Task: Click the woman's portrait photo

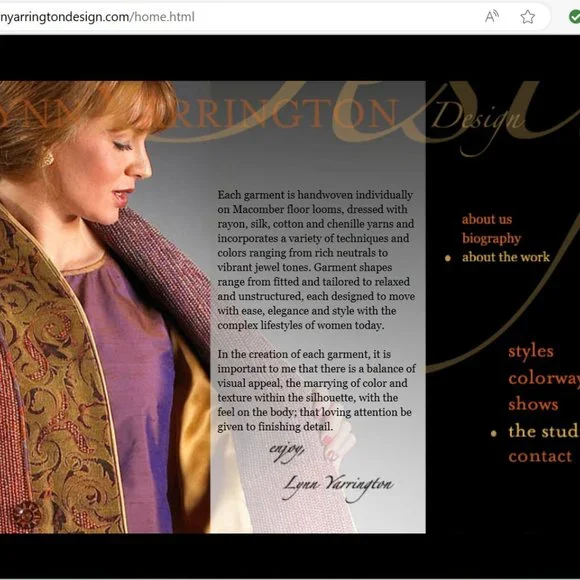Action: (105, 307)
